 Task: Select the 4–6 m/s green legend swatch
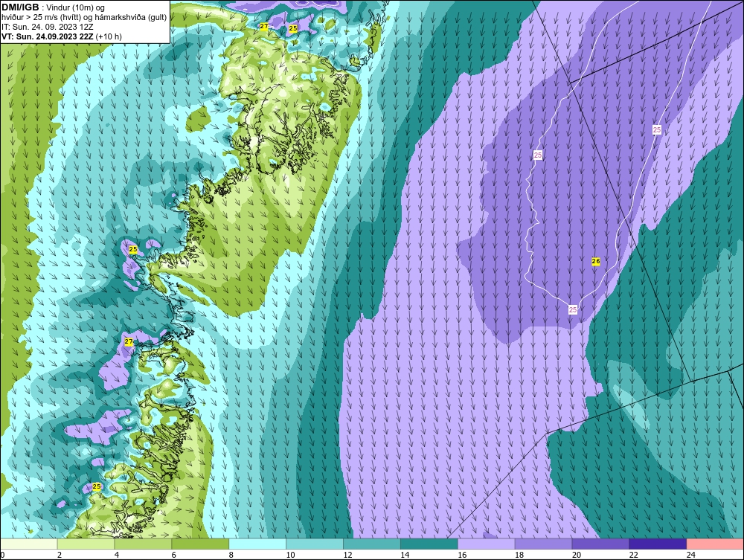[x=143, y=544]
